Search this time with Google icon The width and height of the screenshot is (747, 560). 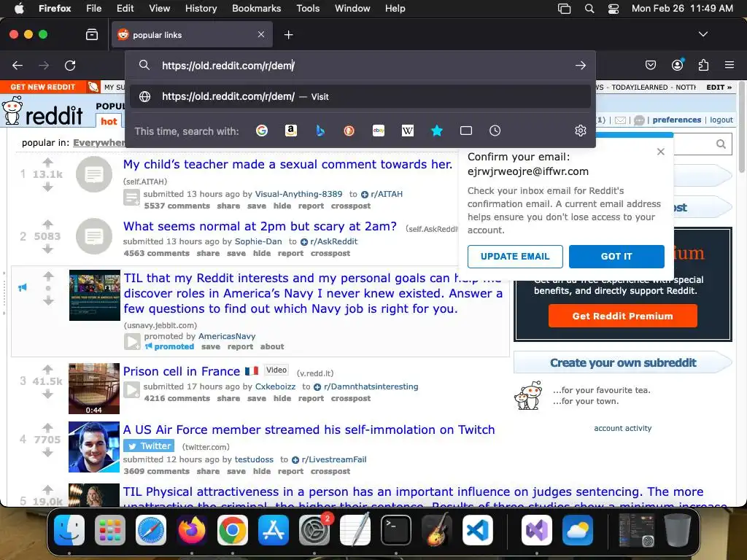coord(262,131)
